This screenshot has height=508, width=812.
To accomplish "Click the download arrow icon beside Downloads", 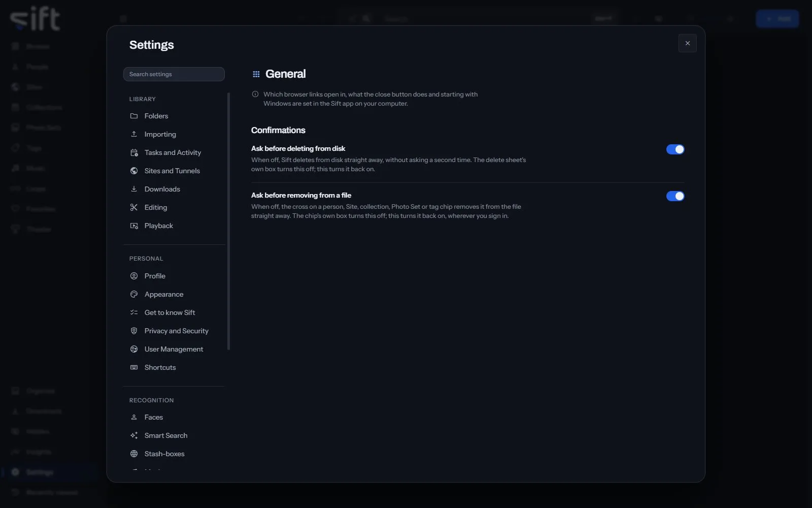I will (134, 189).
